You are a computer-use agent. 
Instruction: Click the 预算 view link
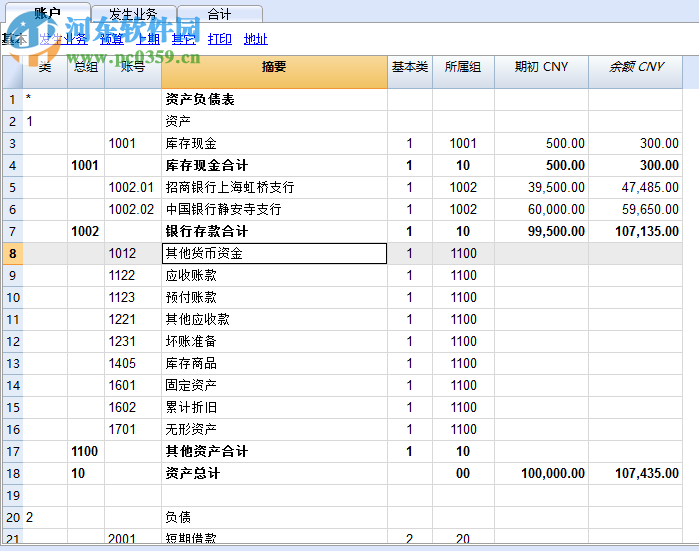click(x=111, y=39)
